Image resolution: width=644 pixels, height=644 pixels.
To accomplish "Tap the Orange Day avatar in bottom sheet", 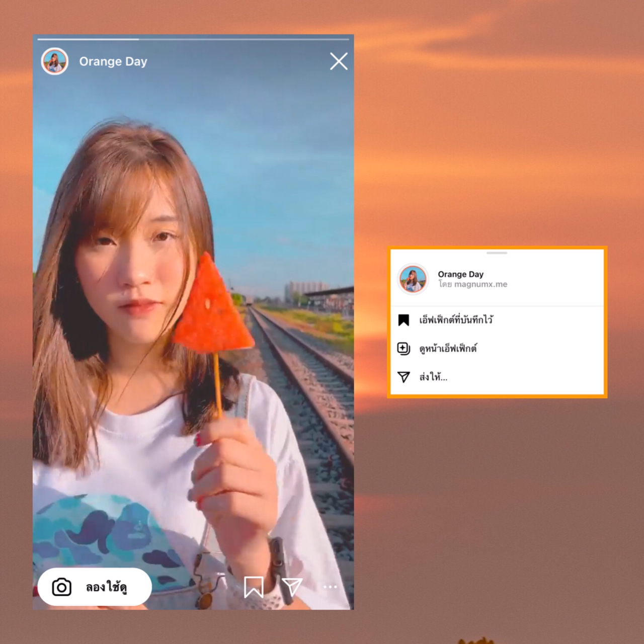I will coord(413,279).
